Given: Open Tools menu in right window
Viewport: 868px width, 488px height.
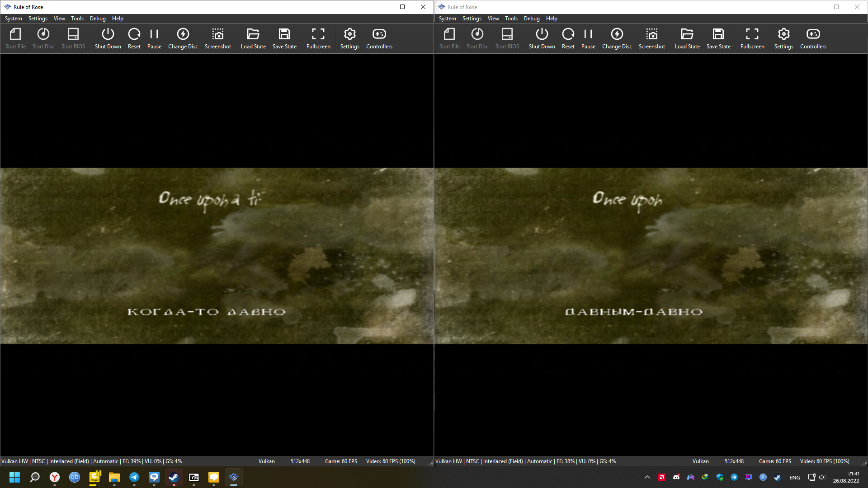Looking at the screenshot, I should point(511,19).
